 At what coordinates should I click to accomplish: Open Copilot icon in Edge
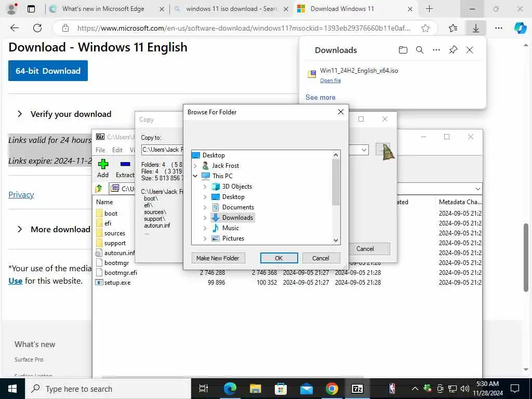520,28
